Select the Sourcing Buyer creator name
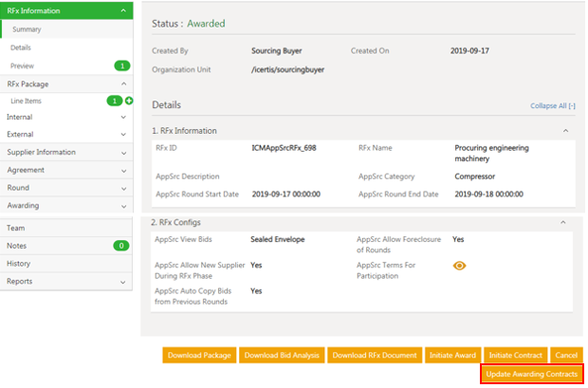 [x=276, y=51]
